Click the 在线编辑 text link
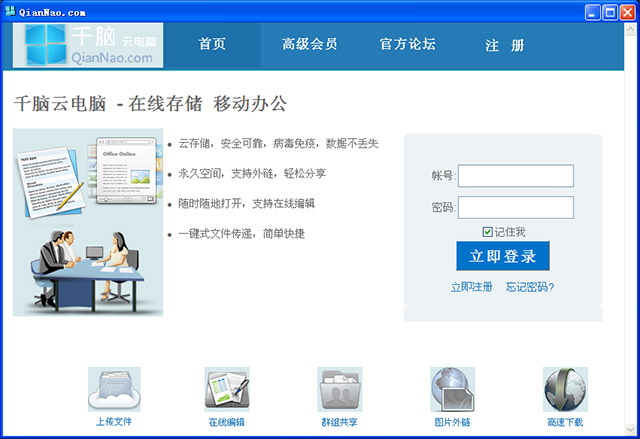Image resolution: width=640 pixels, height=439 pixels. click(x=227, y=422)
